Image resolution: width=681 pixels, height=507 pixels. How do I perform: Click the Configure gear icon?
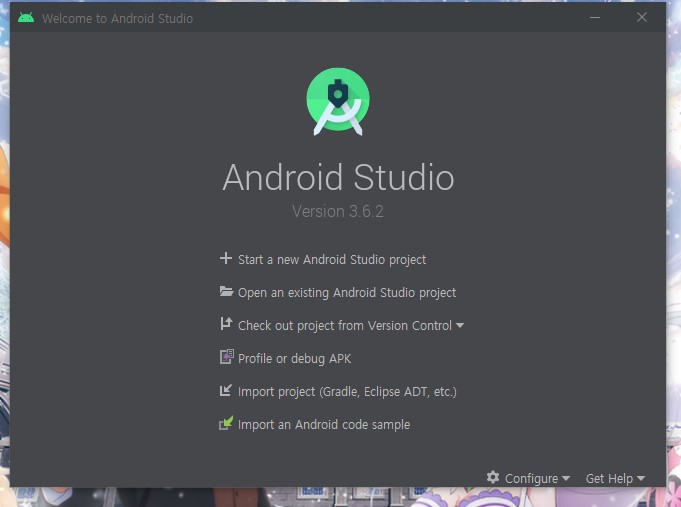pyautogui.click(x=493, y=477)
